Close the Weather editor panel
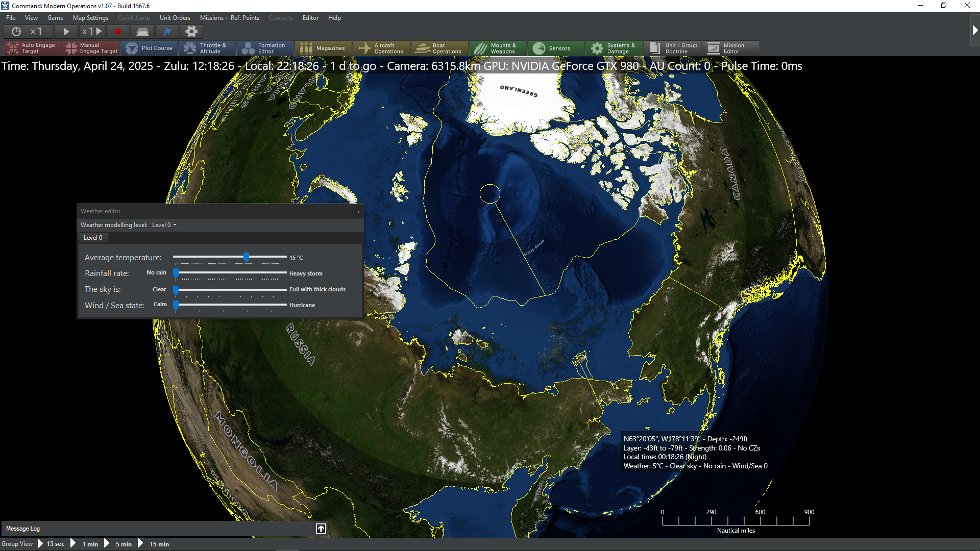The height and width of the screenshot is (551, 980). click(x=358, y=212)
